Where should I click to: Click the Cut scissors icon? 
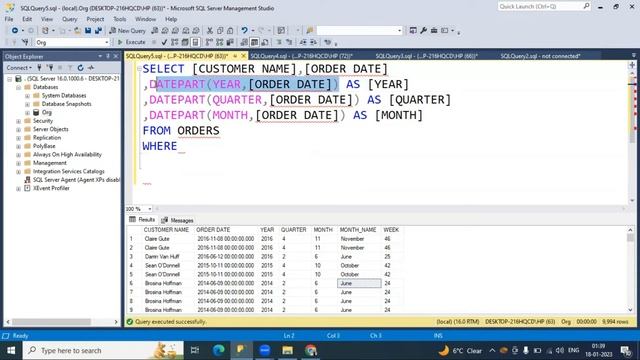[210, 31]
